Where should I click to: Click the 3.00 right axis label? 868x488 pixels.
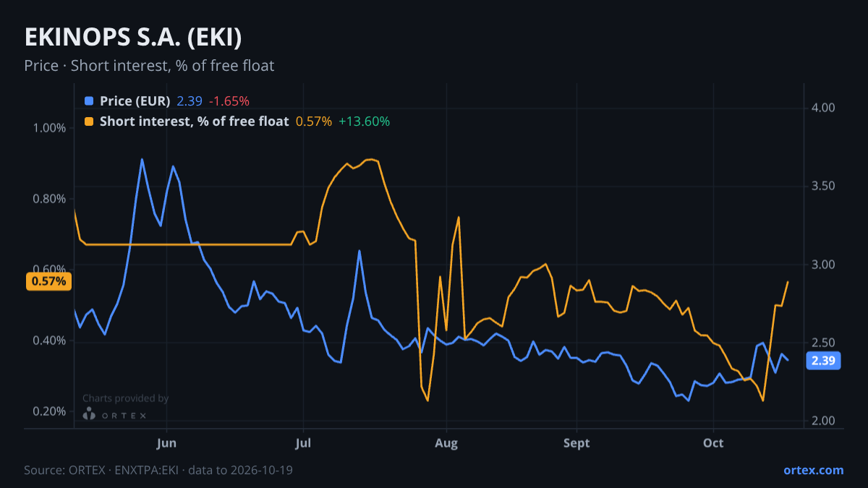pos(824,265)
